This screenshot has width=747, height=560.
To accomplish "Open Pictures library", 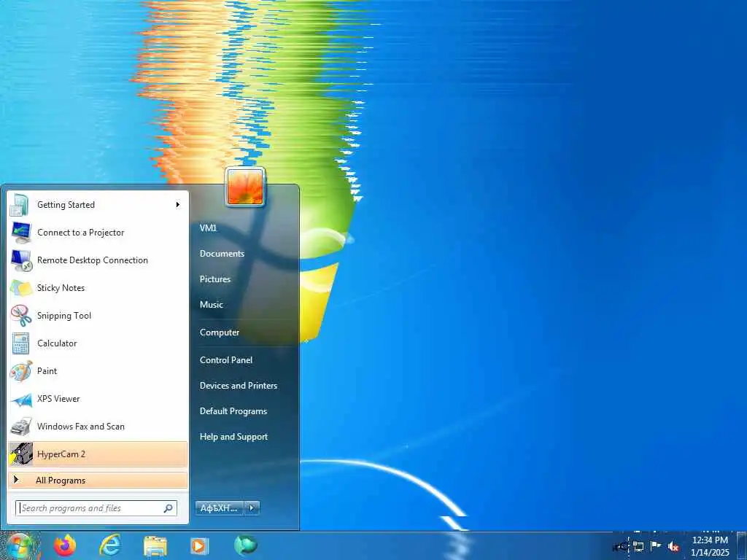I will (x=215, y=279).
